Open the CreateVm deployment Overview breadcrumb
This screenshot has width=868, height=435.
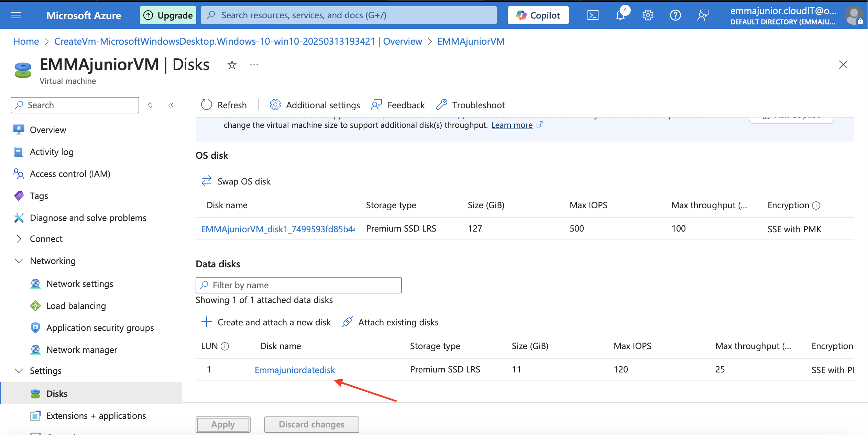[238, 41]
